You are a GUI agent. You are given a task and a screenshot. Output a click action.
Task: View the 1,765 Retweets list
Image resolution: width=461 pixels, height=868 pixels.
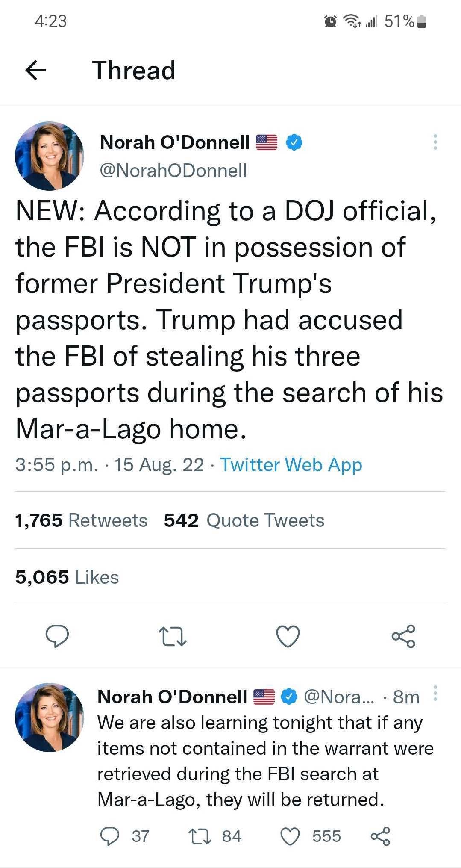tap(80, 520)
